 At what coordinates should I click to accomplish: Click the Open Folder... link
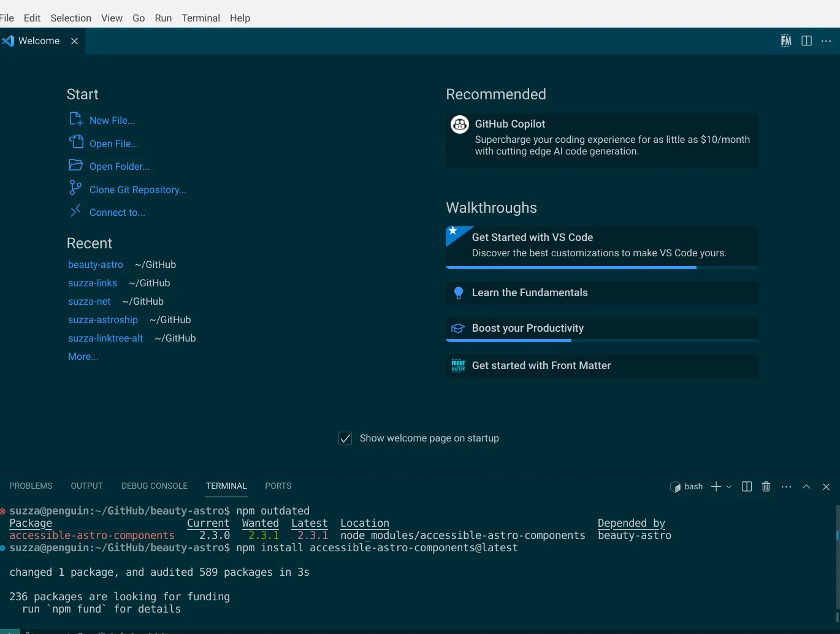[120, 167]
